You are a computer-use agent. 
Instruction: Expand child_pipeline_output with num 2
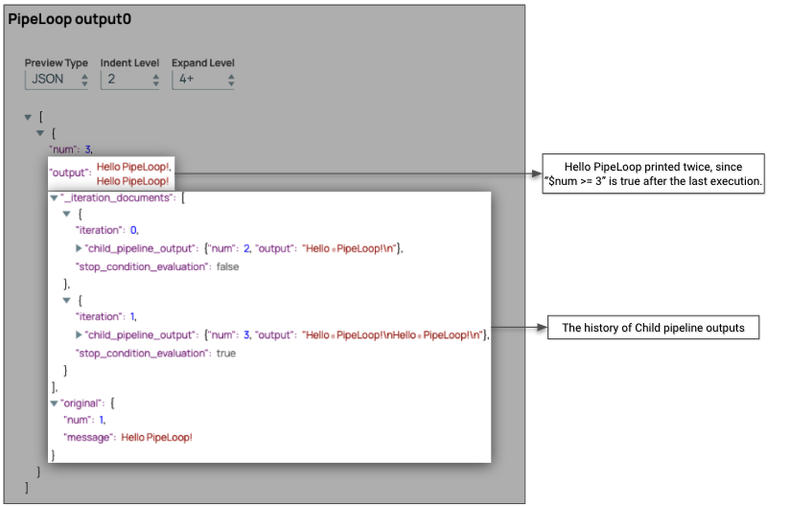pos(79,249)
